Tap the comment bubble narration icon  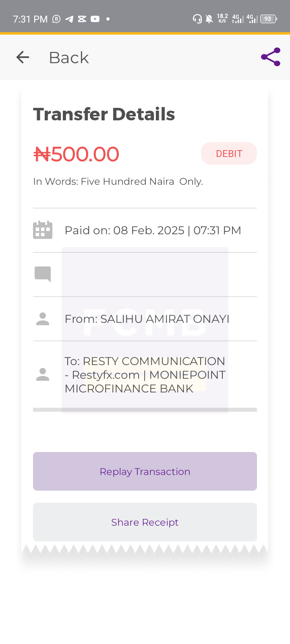pos(43,274)
